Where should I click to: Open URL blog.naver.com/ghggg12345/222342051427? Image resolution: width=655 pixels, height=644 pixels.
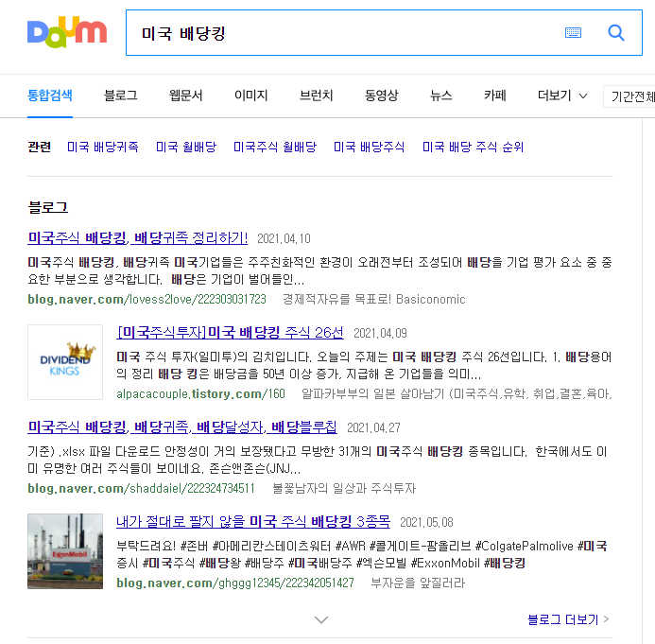click(235, 583)
